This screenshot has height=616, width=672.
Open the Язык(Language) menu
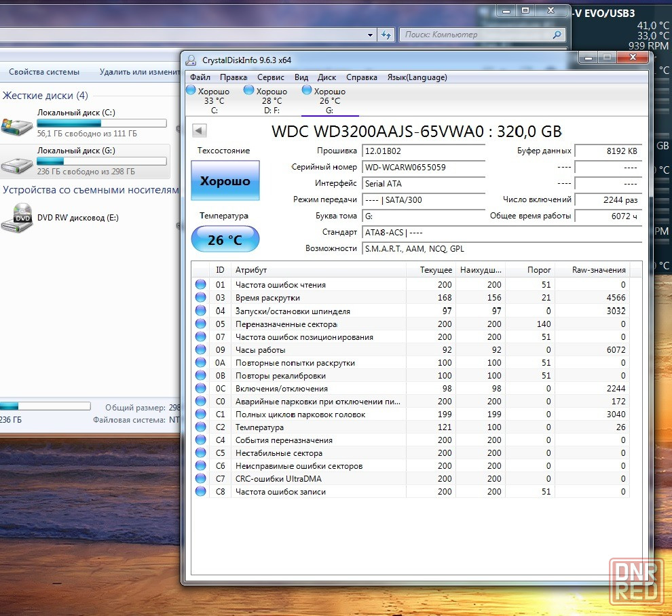[417, 77]
